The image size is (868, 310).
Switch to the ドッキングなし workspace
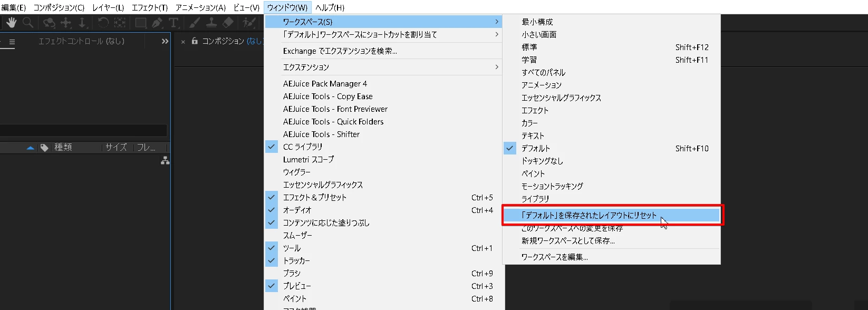point(612,161)
